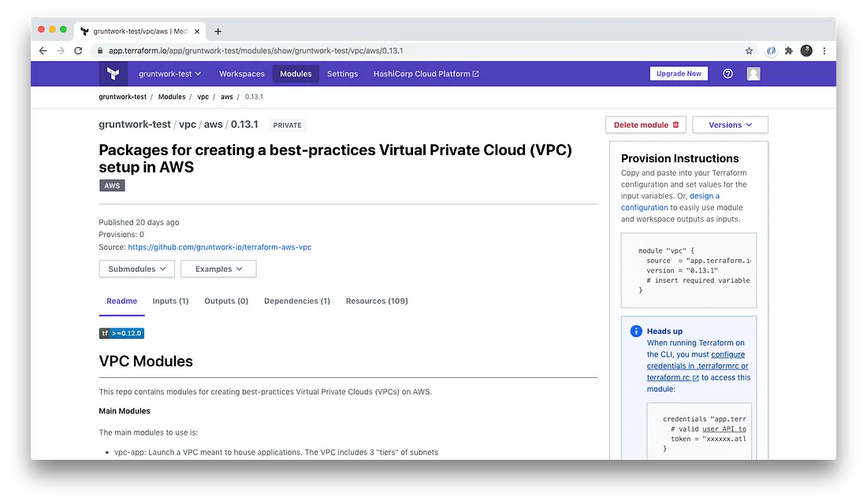The height and width of the screenshot is (504, 867).
Task: Open browser extensions puzzle icon
Action: pyautogui.click(x=788, y=51)
